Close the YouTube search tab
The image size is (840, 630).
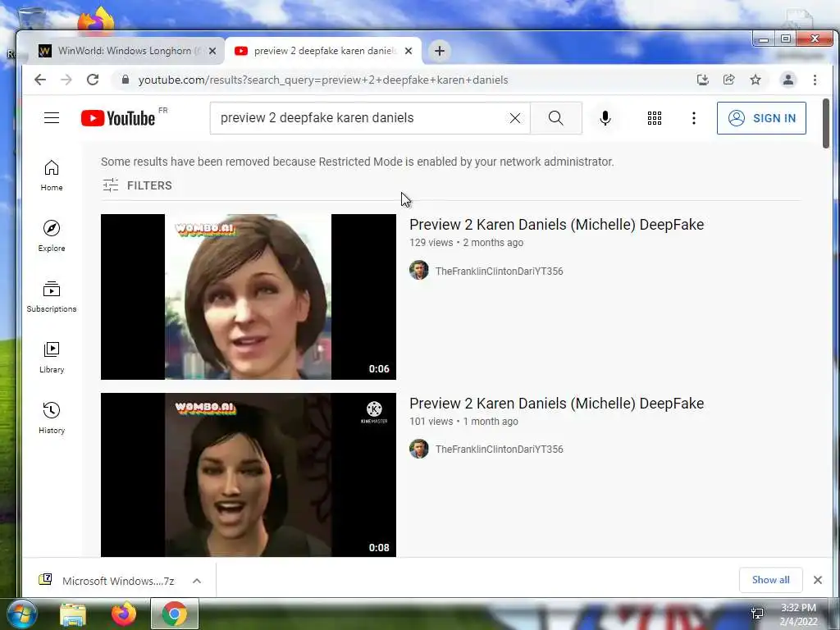[x=409, y=51]
